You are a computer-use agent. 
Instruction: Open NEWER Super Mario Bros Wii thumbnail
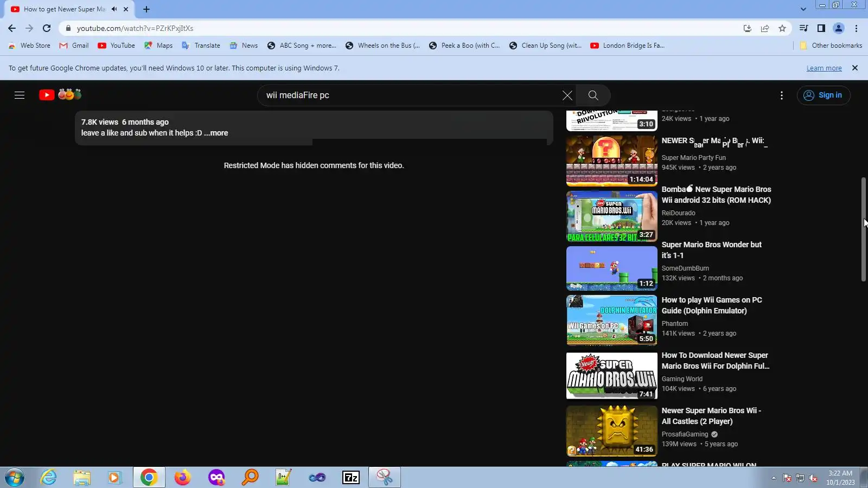(x=611, y=161)
